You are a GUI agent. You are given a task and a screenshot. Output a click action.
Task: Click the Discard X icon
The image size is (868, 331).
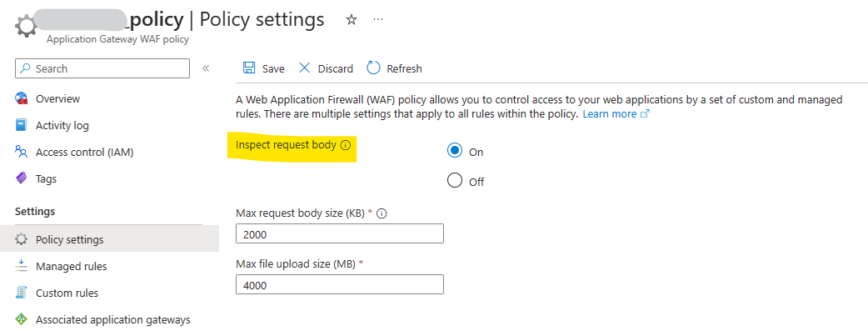[x=305, y=68]
